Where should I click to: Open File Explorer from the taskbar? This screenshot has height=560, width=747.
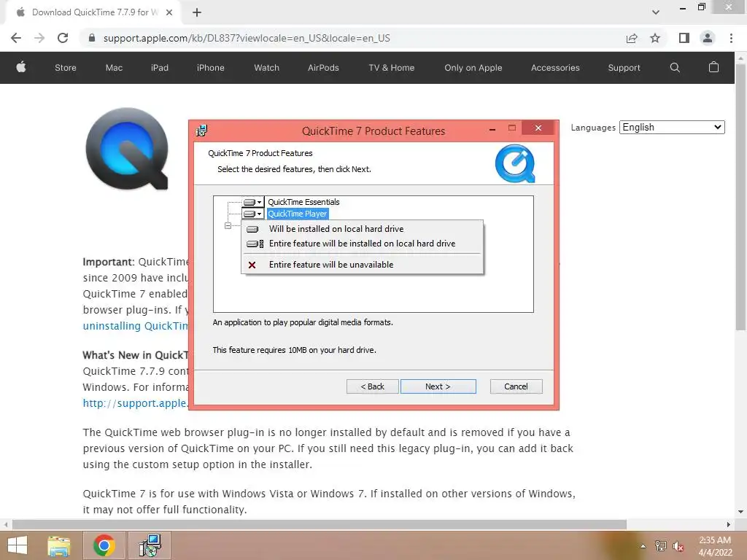pos(59,545)
